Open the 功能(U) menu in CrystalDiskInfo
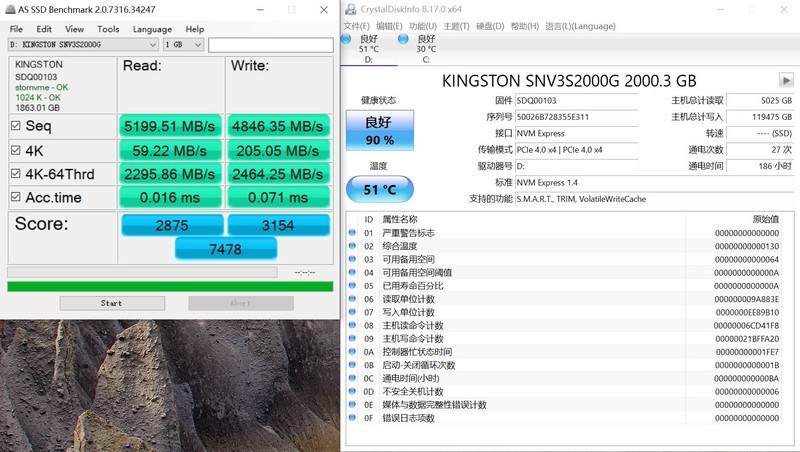The height and width of the screenshot is (452, 800). tap(423, 26)
